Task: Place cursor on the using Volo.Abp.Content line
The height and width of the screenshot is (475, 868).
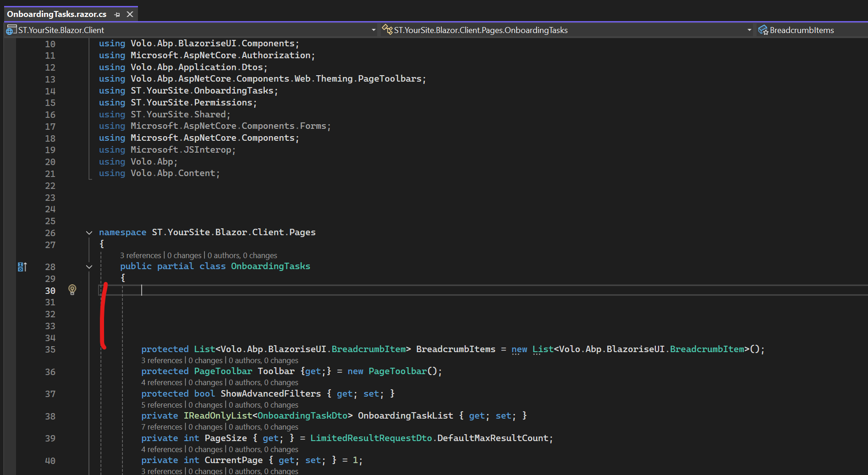Action: click(159, 173)
